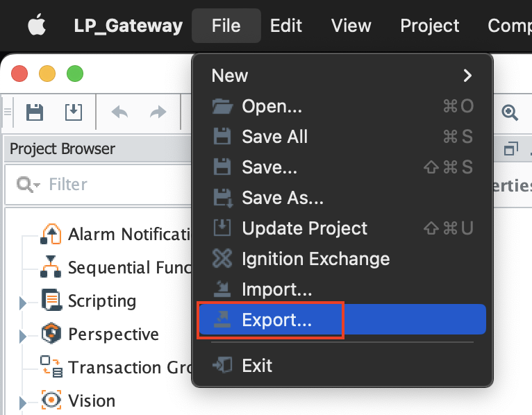Click the zoom magnifier toolbar icon
Image resolution: width=532 pixels, height=415 pixels.
point(510,112)
